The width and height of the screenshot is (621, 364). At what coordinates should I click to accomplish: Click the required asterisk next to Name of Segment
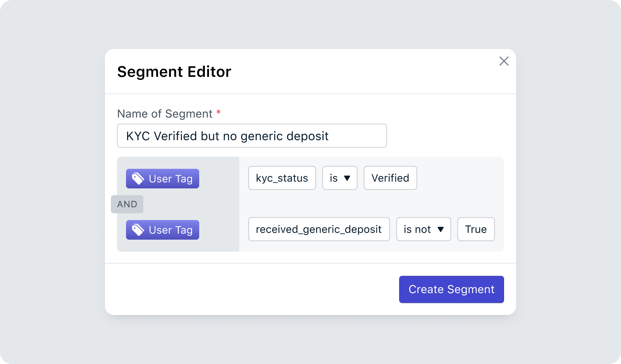tap(218, 113)
